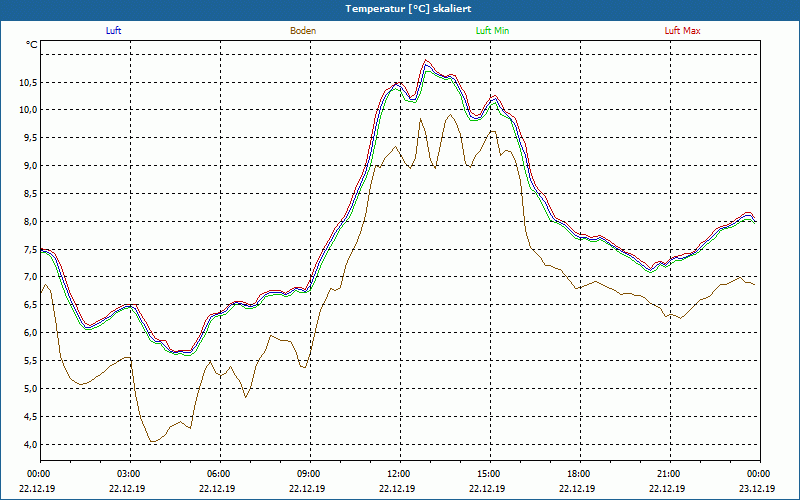Click the 9,5 y-axis value

pos(30,138)
